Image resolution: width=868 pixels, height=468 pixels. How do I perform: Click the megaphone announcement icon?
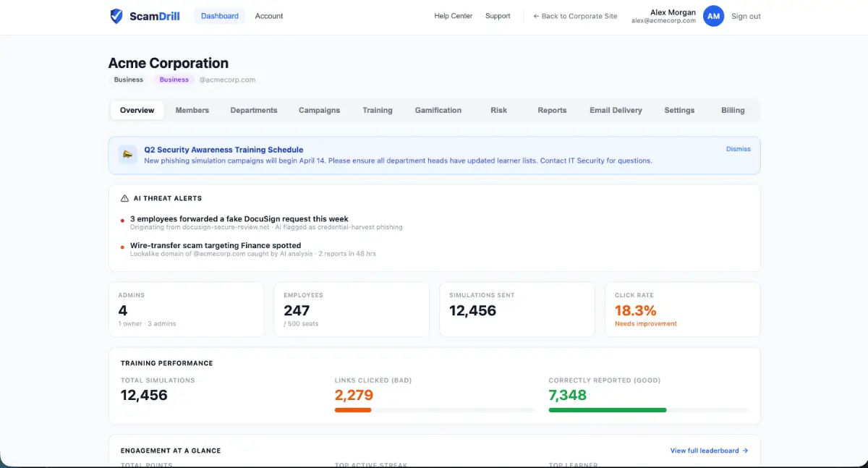pos(128,154)
